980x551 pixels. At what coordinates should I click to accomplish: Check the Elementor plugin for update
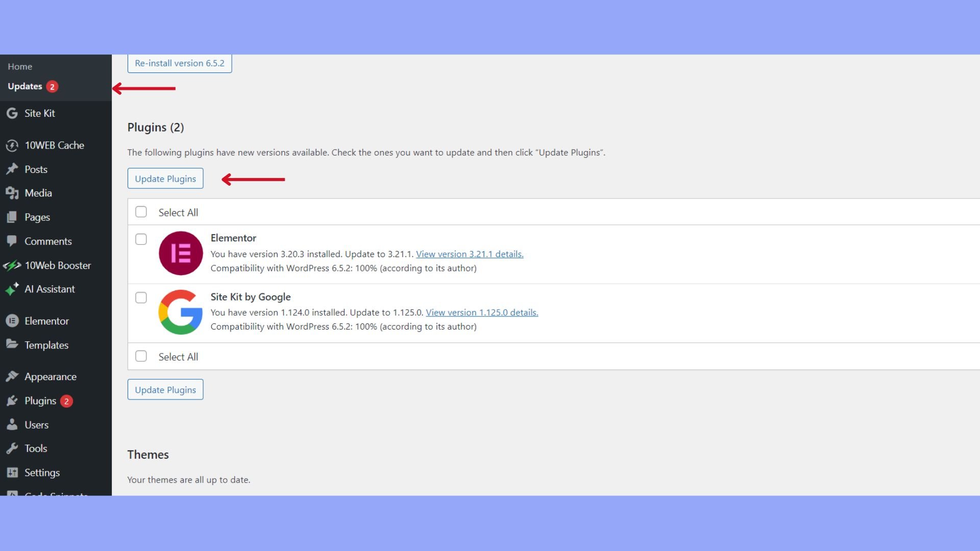click(141, 239)
